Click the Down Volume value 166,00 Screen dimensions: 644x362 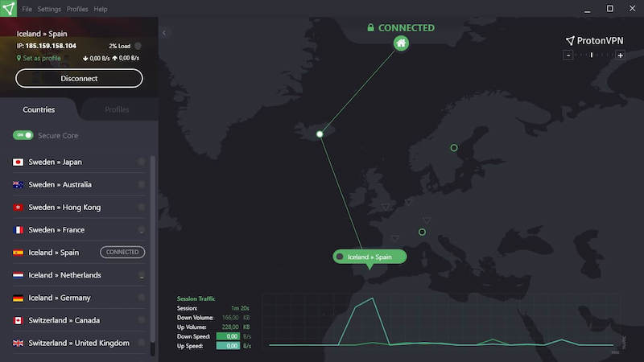click(230, 318)
